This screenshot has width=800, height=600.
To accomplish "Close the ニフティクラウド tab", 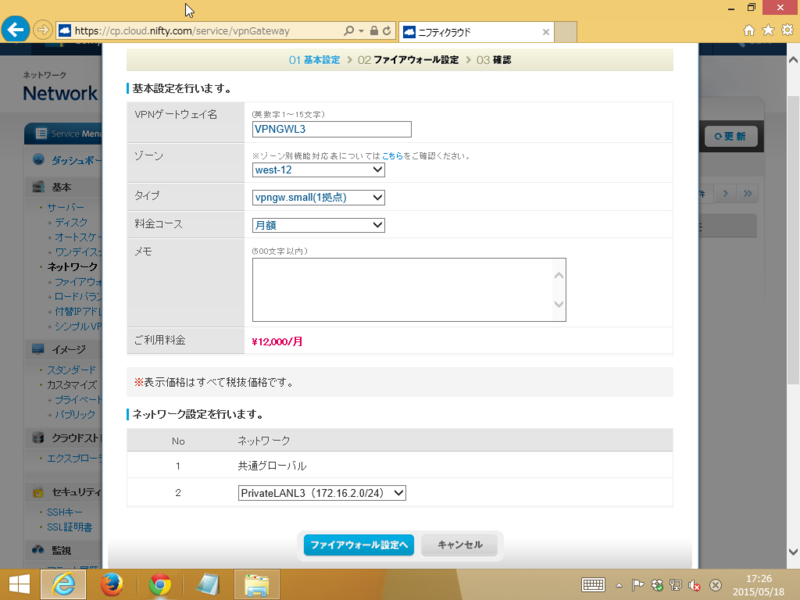I will tap(545, 32).
